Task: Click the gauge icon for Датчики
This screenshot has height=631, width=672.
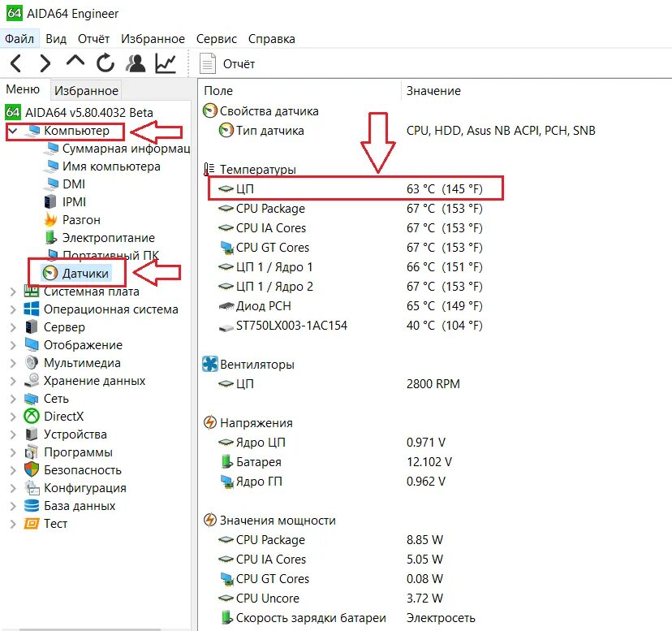Action: (50, 273)
